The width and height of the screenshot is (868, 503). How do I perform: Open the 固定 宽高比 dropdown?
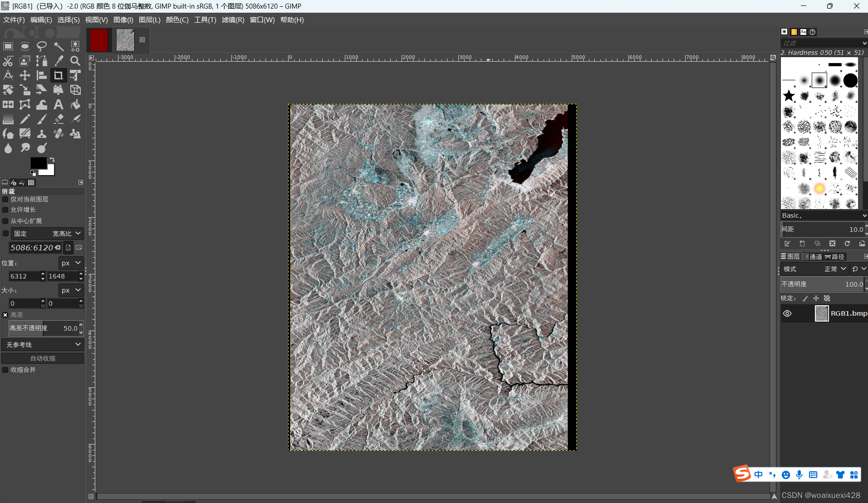point(47,234)
